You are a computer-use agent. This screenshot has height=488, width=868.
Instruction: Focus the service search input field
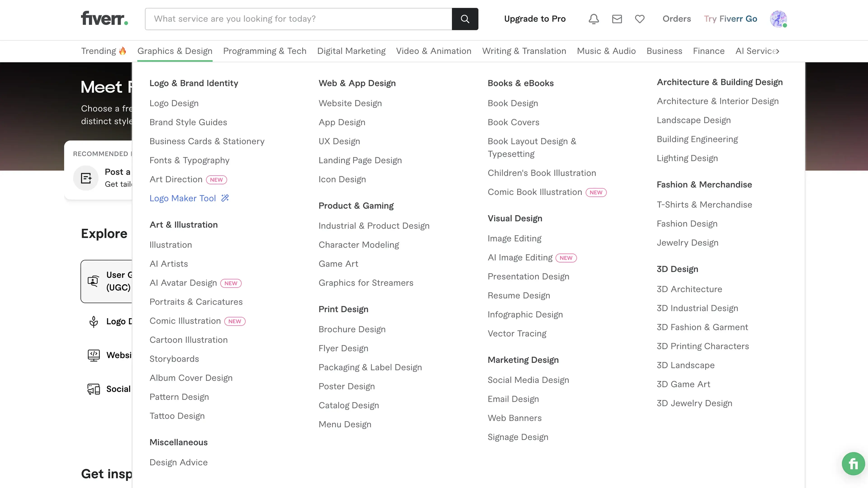[x=298, y=19]
